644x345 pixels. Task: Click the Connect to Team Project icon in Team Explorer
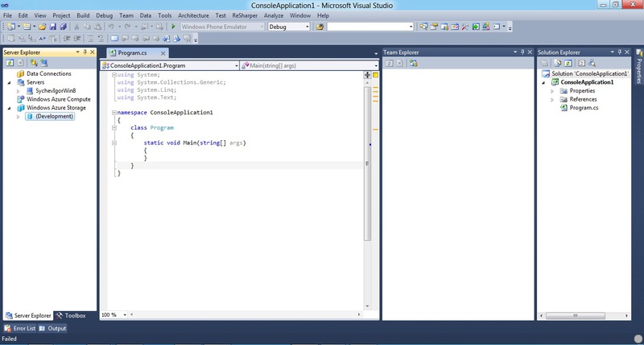413,64
